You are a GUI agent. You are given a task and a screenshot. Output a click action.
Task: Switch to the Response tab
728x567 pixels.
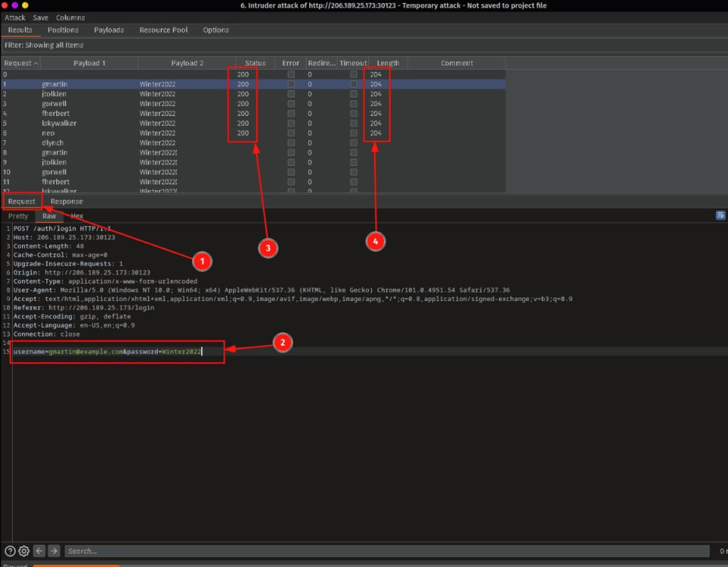66,201
